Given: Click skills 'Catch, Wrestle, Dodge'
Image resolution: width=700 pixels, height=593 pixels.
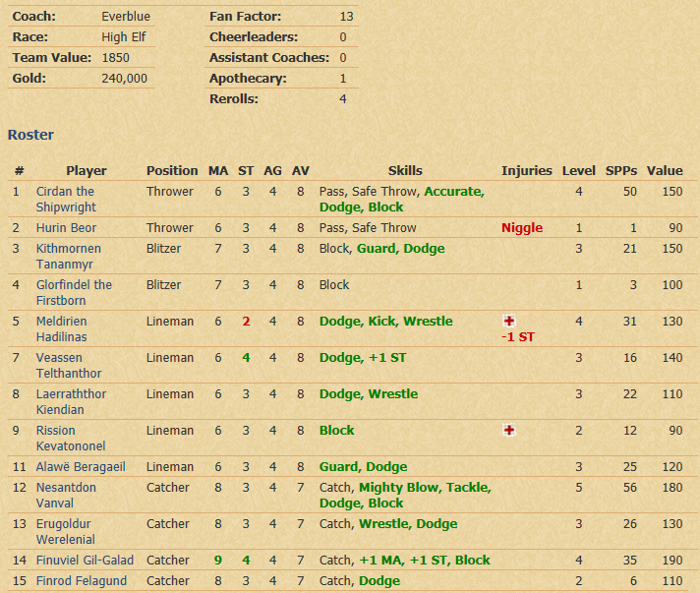Looking at the screenshot, I should [x=388, y=524].
